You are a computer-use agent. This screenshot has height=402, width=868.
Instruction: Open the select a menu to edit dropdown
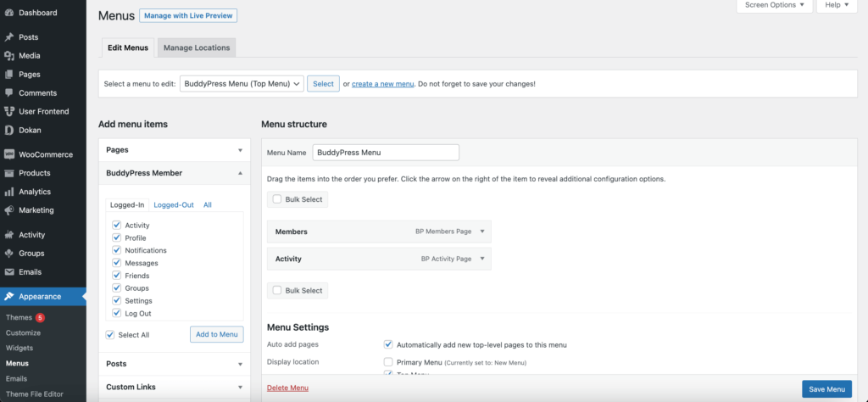coord(242,84)
